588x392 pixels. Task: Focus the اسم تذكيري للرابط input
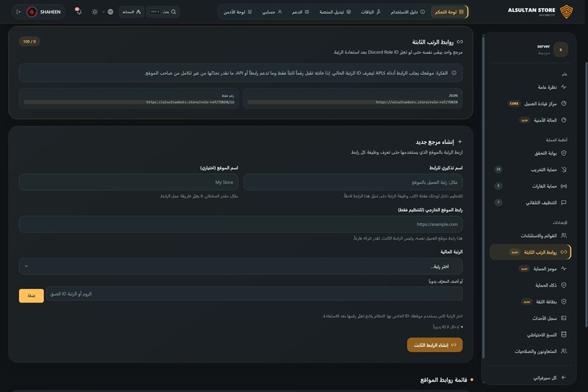(353, 183)
